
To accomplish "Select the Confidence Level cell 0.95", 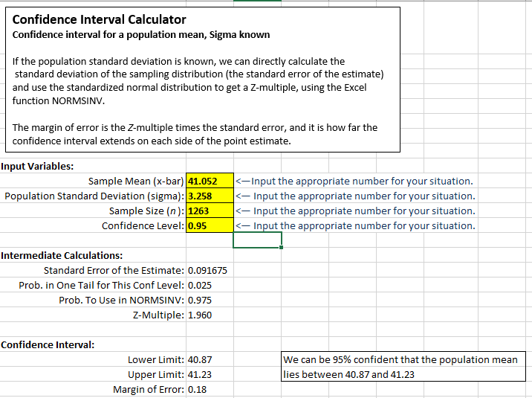I will [210, 226].
